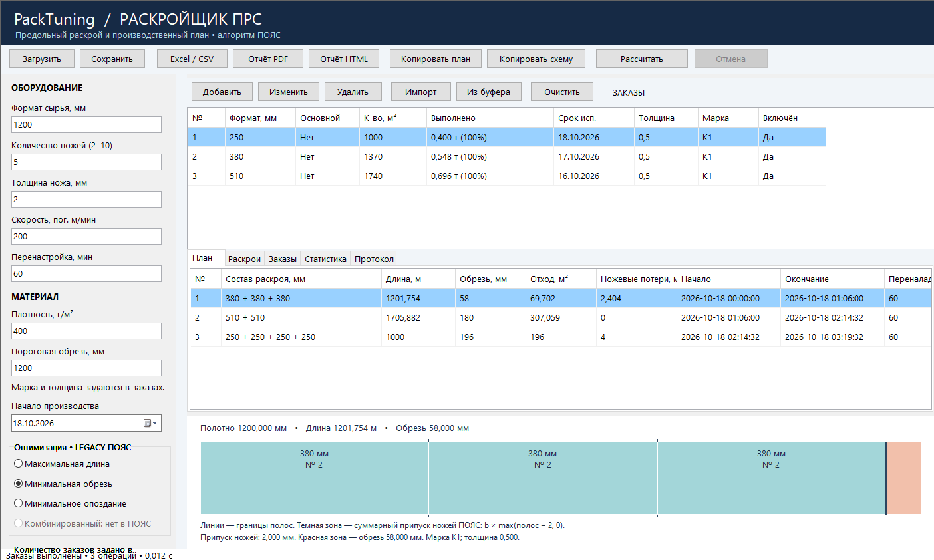Click the Копировать план button
934x560 pixels.
click(436, 59)
